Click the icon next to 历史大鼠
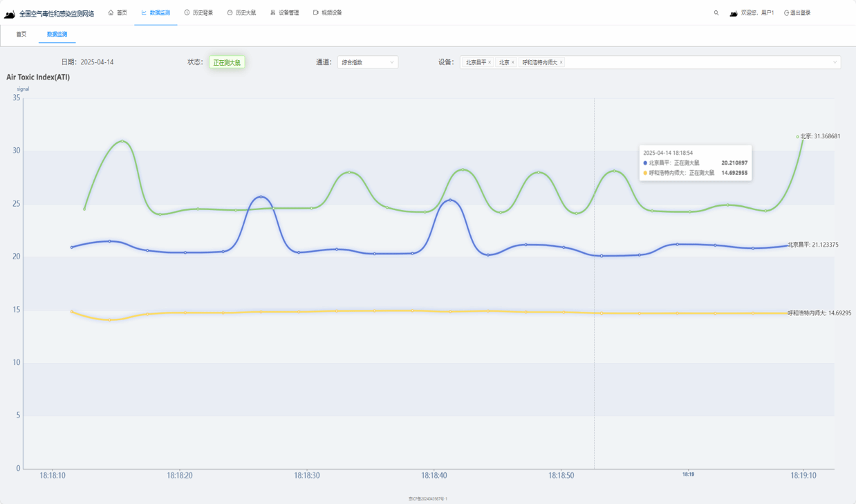Viewport: 856px width, 504px height. coord(230,12)
